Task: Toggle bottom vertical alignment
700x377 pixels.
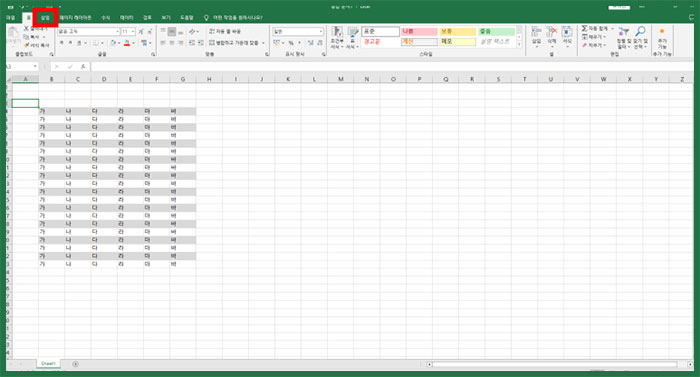Action: click(180, 32)
